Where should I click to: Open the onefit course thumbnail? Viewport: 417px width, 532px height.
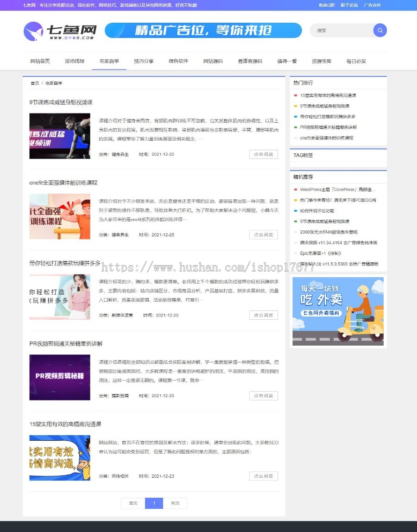(60, 216)
